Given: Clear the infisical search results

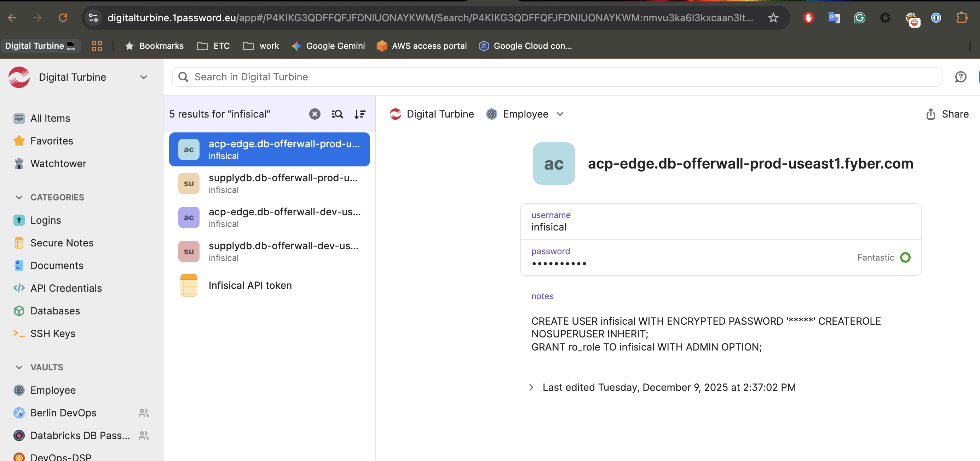Looking at the screenshot, I should click(315, 114).
